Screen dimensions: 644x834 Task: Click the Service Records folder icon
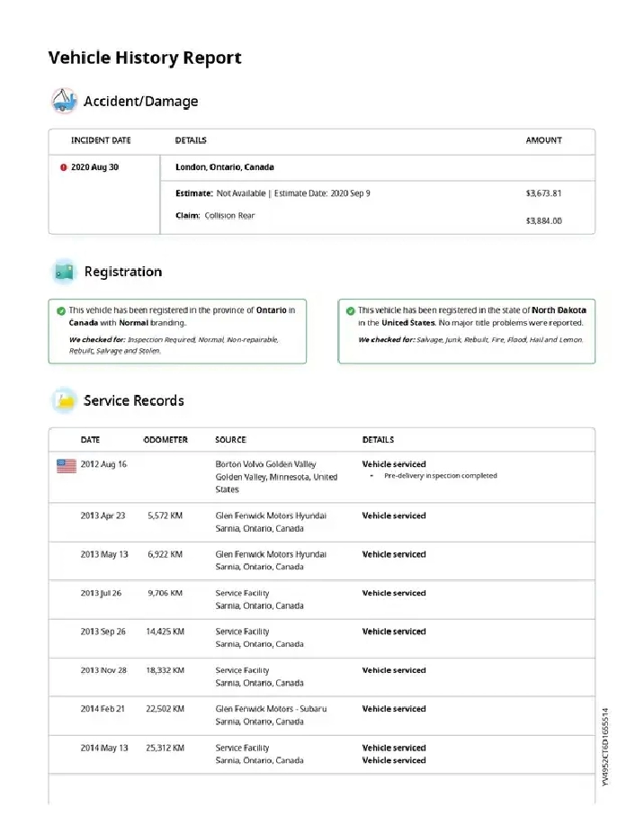click(64, 400)
